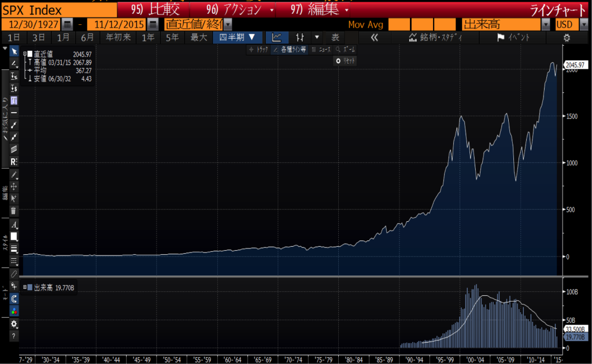
Task: Open the USD currency dropdown
Action: pos(584,24)
